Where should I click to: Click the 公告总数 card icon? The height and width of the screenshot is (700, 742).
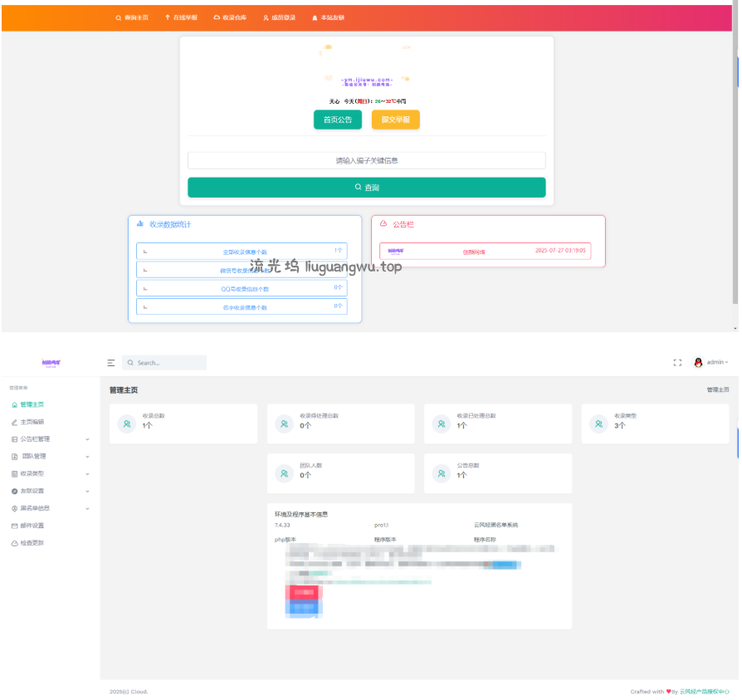click(442, 473)
